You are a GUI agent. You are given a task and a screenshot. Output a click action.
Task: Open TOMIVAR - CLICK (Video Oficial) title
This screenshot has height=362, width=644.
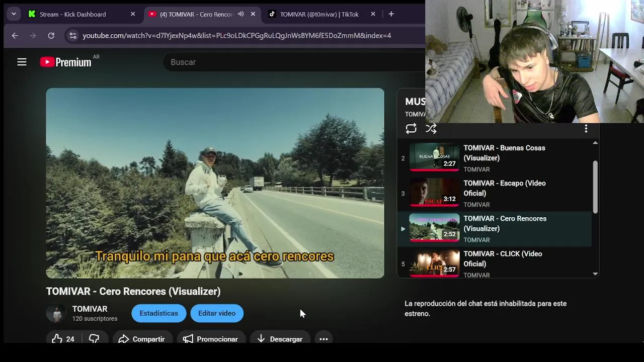point(503,258)
